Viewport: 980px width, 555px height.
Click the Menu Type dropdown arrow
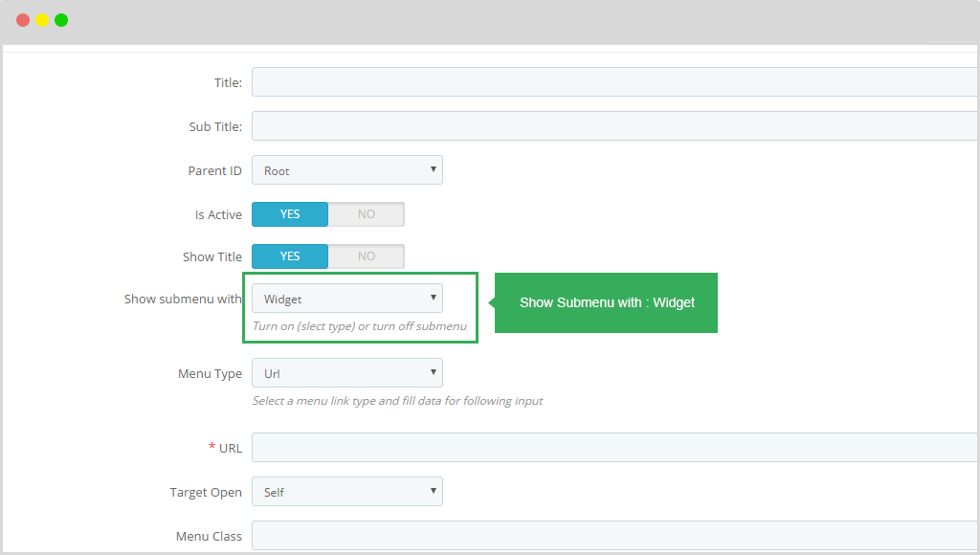434,372
